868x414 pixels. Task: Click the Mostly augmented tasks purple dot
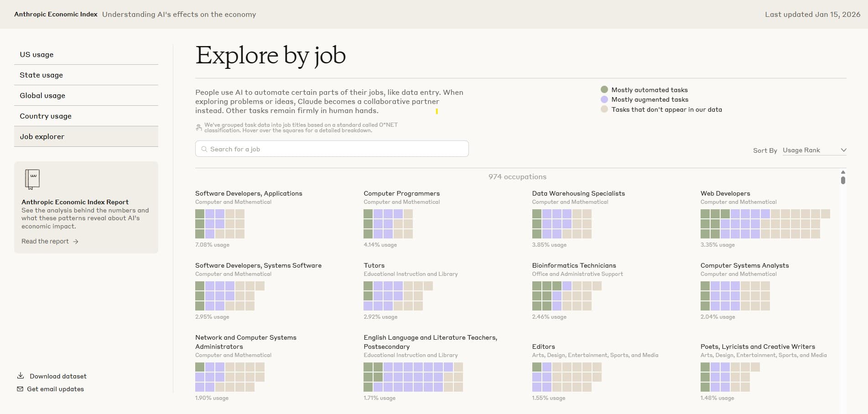point(604,99)
